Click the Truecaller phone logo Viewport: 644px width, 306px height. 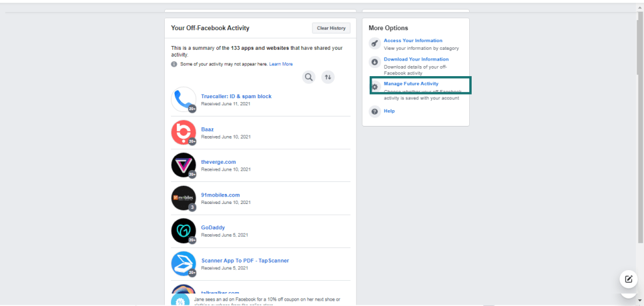[x=183, y=99]
